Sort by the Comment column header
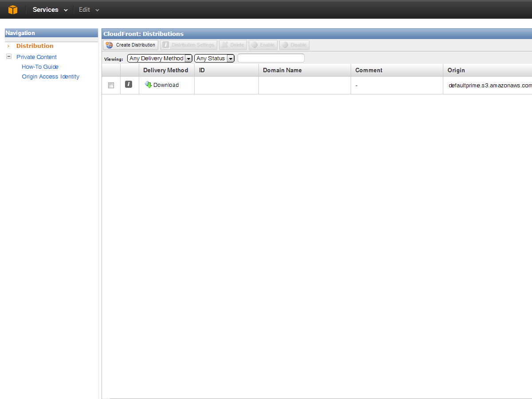The width and height of the screenshot is (532, 399). click(397, 70)
